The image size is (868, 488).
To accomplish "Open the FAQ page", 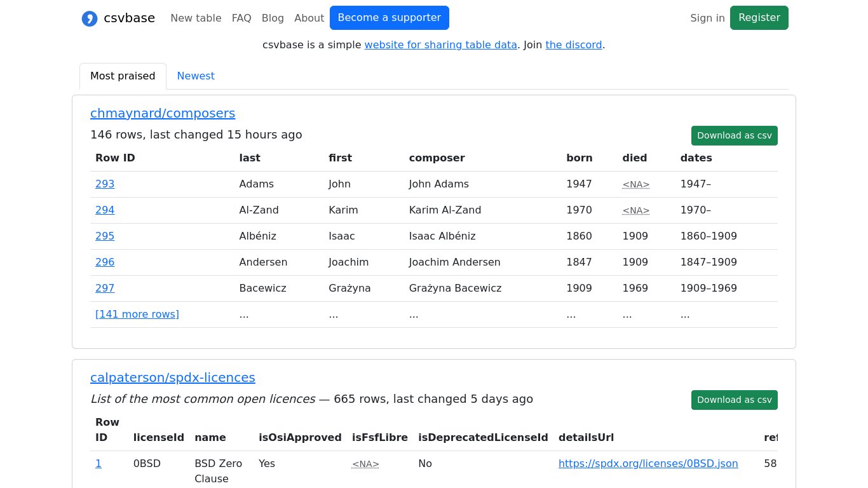I will (x=241, y=18).
